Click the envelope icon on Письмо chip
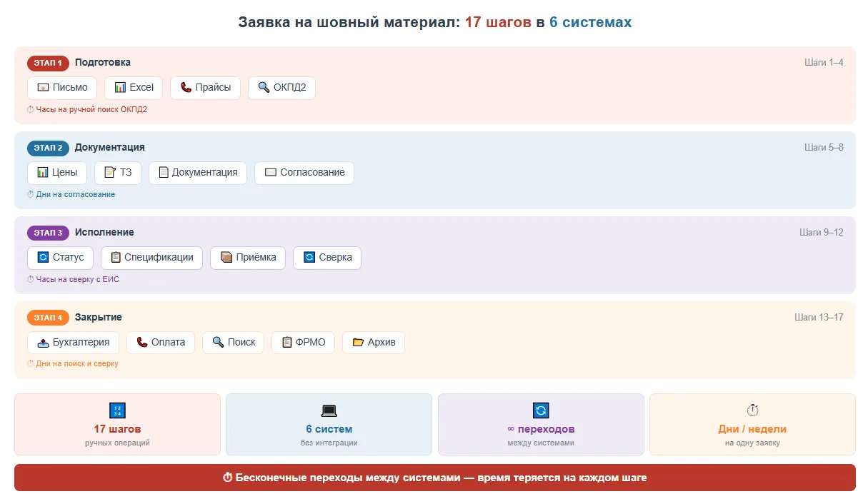Screen dimensions: 868x494 pos(43,88)
